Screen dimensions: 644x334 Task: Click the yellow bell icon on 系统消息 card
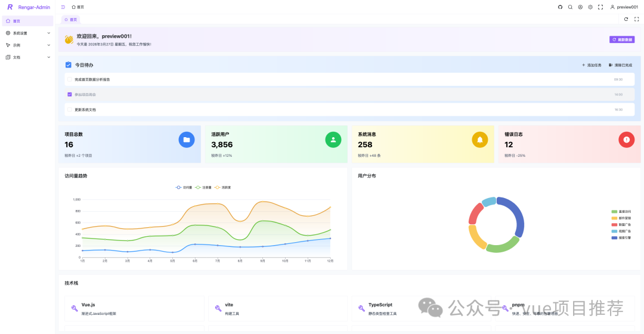pos(479,140)
